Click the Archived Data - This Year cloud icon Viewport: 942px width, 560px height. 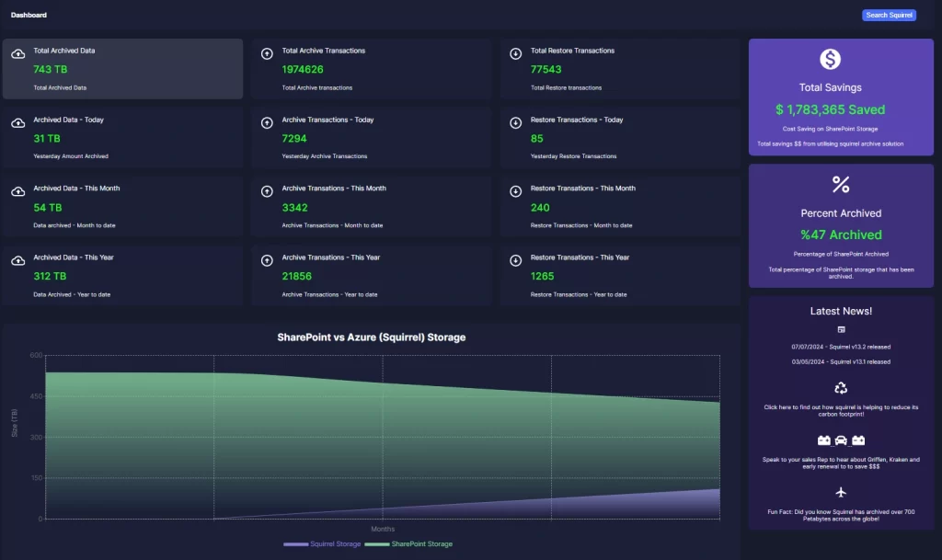pos(18,261)
